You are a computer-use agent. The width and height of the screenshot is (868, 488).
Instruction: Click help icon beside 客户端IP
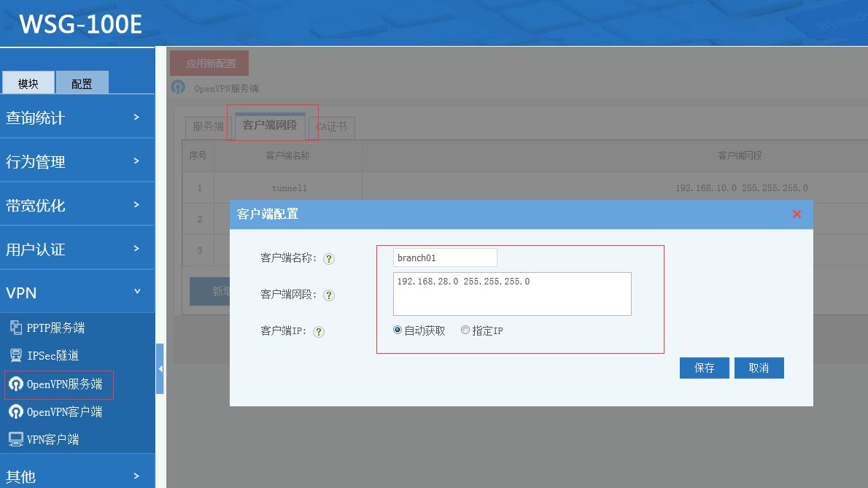(319, 331)
